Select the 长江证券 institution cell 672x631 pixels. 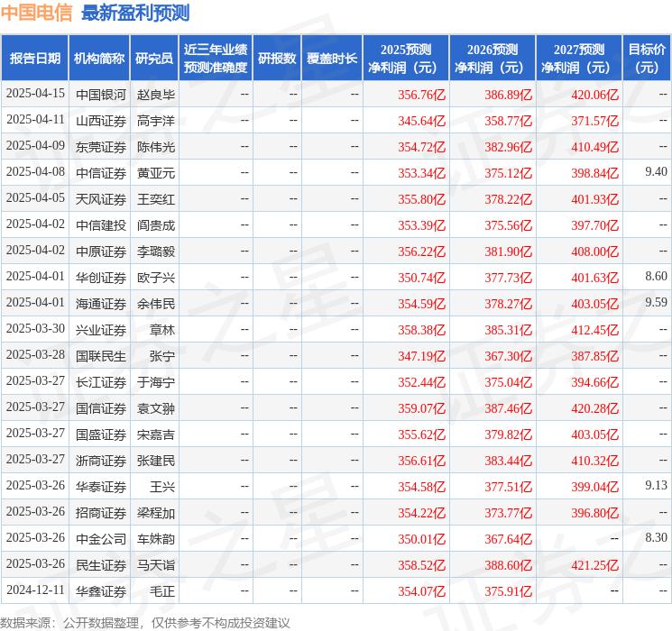point(101,382)
